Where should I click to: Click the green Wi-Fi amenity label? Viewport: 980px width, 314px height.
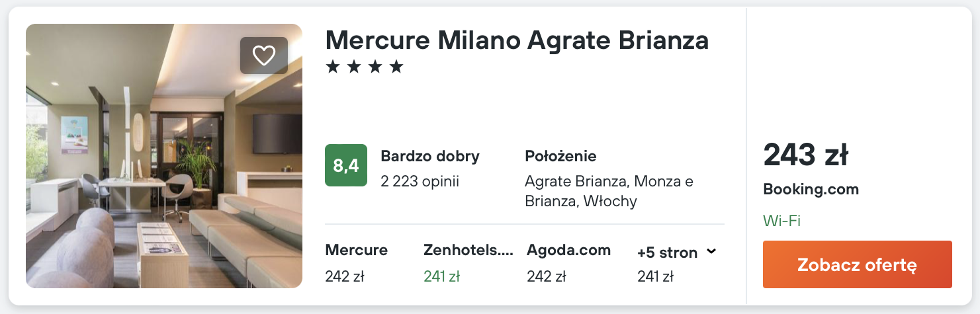[781, 221]
